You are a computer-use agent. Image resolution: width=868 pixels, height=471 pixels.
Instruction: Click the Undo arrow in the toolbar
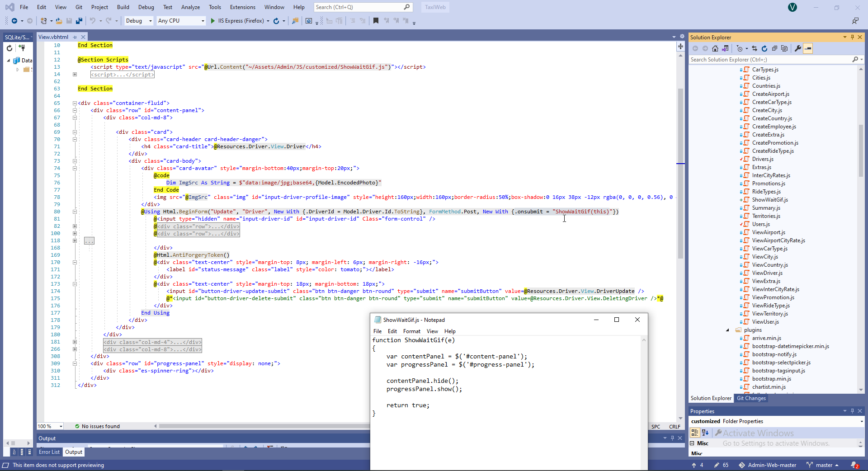[93, 21]
